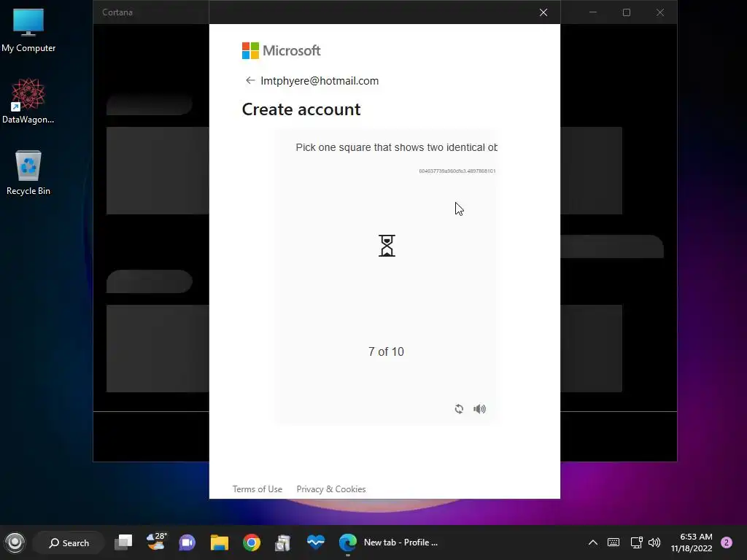
Task: Click the Cortana window title
Action: coord(117,12)
